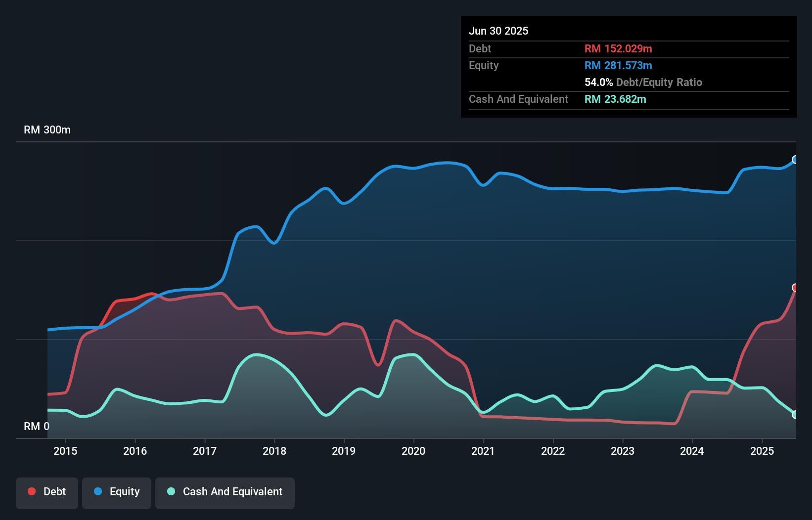Click the Debt/Equity Ratio label

pos(659,82)
